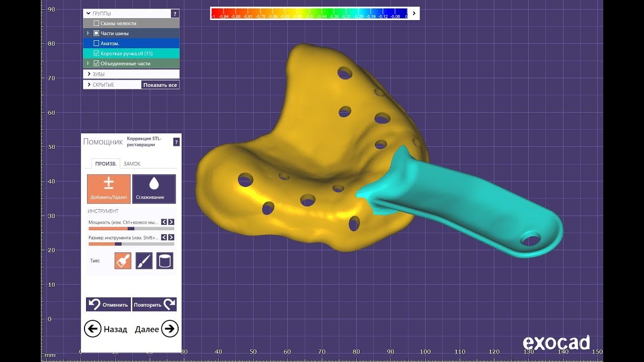Select the Сканы челюсти row label
The image size is (644, 362).
pos(118,23)
